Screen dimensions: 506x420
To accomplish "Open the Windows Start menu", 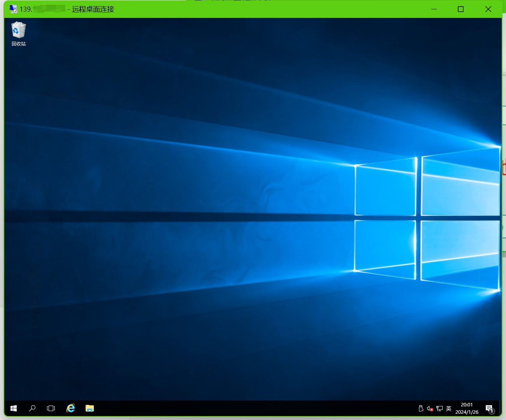I will tap(14, 408).
